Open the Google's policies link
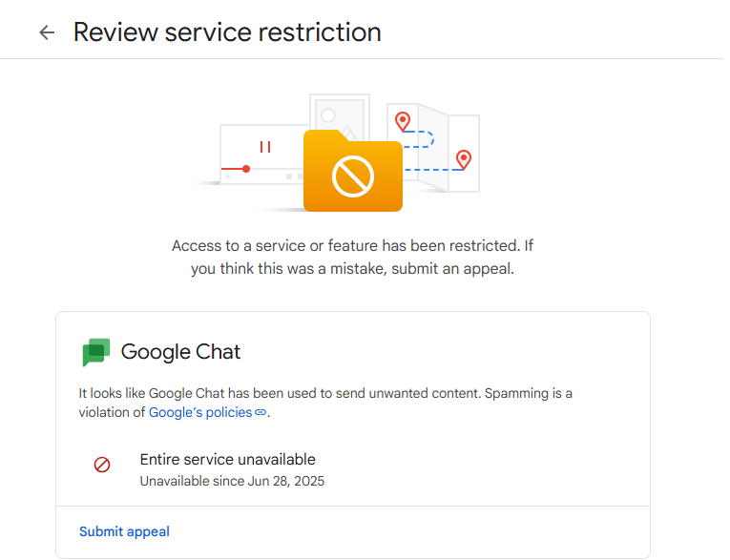 point(200,412)
